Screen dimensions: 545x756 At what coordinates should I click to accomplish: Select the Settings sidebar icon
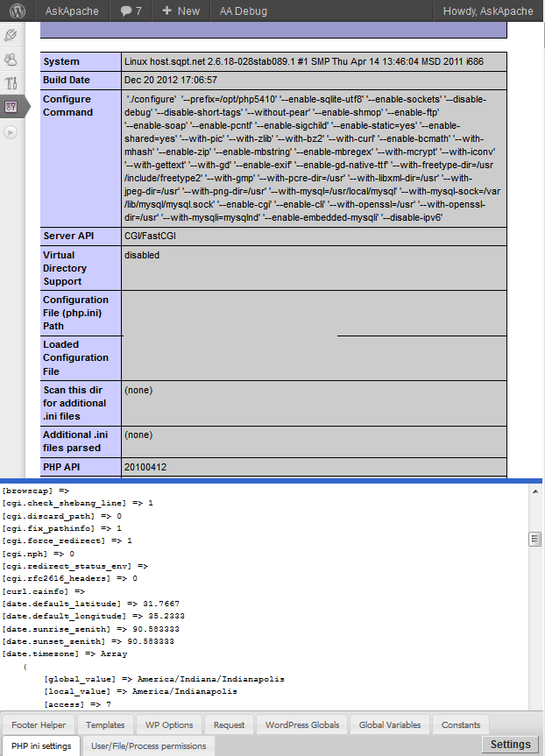coord(11,107)
